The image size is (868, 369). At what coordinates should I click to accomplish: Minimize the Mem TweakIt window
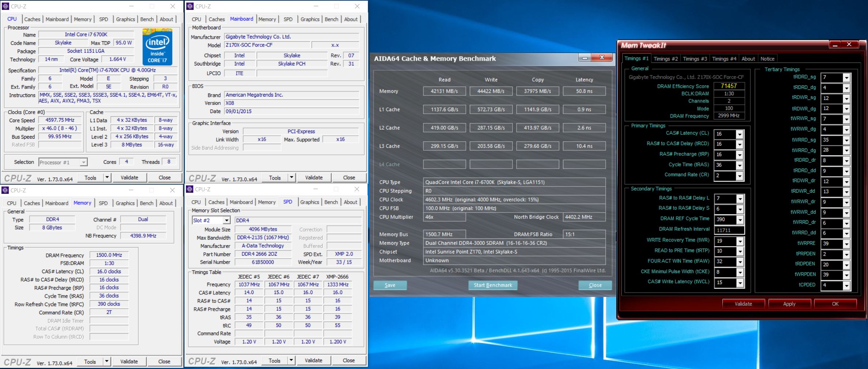coord(835,45)
